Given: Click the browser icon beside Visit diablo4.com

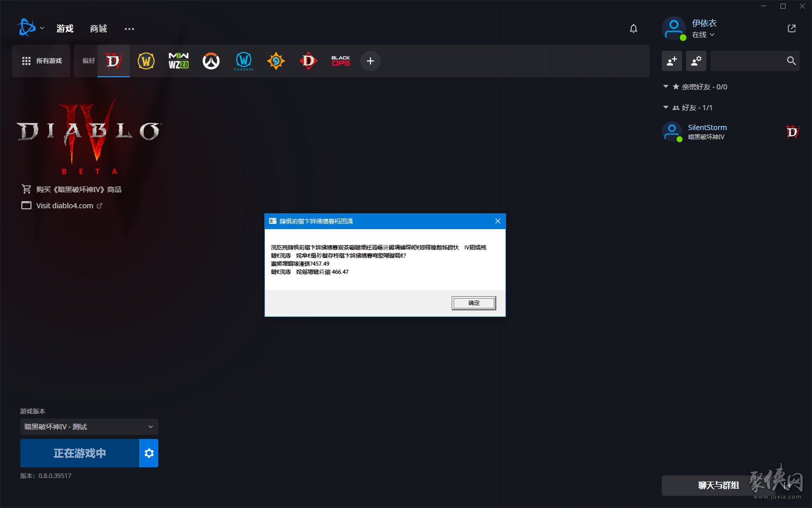Looking at the screenshot, I should [26, 205].
